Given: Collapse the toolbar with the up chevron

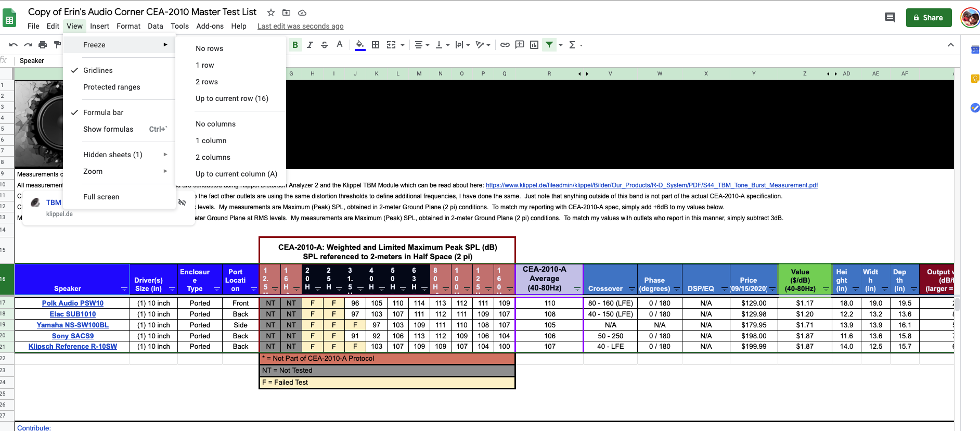Looking at the screenshot, I should click(951, 45).
